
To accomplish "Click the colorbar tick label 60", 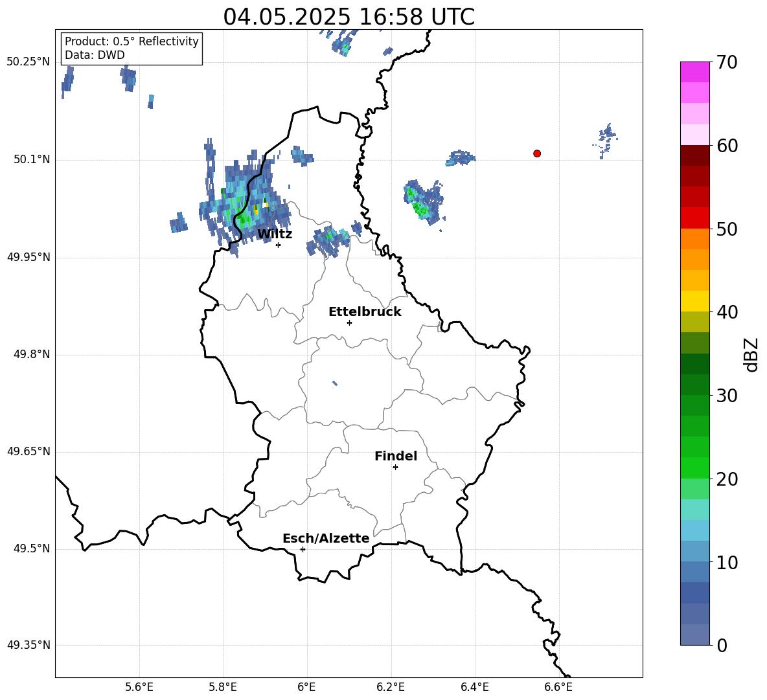I will (727, 146).
